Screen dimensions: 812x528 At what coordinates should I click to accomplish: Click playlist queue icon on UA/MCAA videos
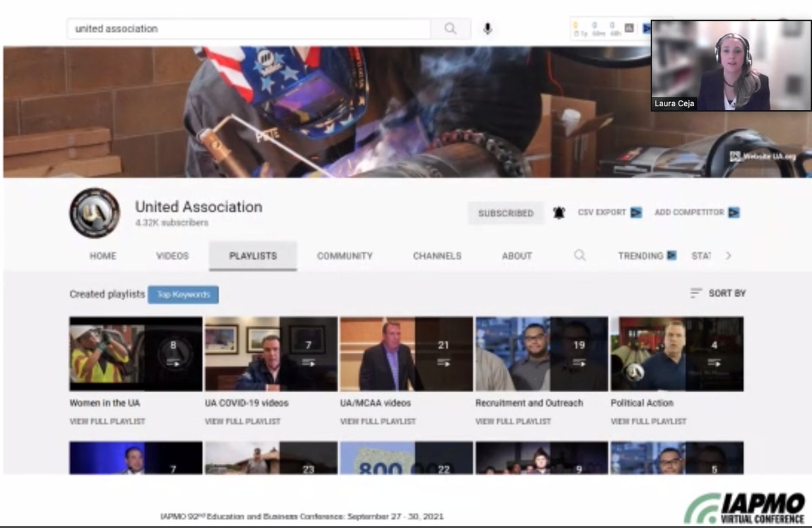444,363
